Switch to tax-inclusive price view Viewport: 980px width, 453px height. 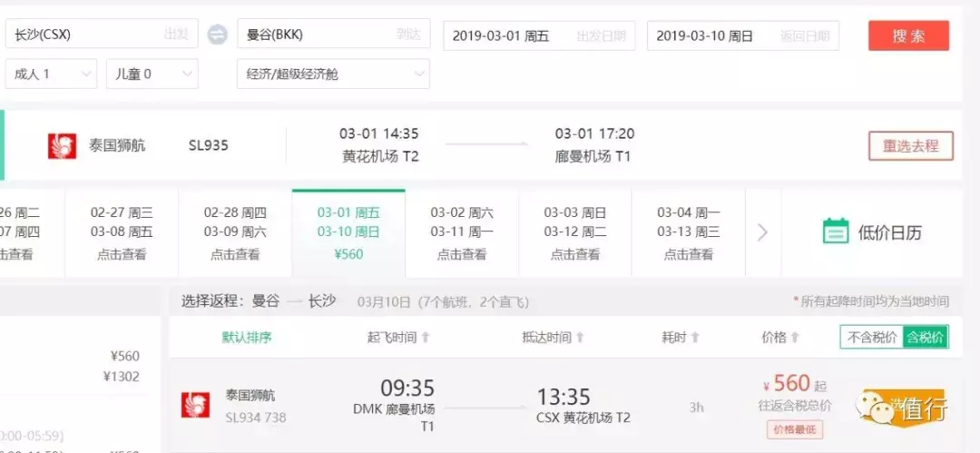click(926, 338)
